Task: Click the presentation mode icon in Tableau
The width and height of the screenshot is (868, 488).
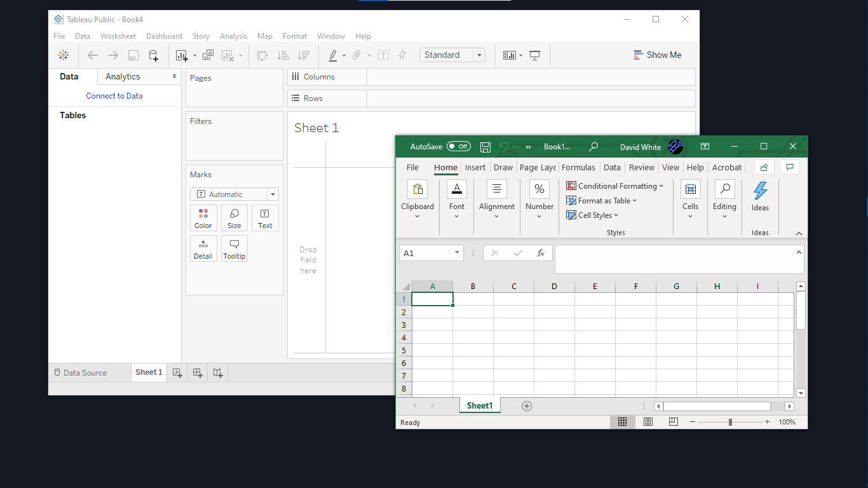Action: point(535,55)
